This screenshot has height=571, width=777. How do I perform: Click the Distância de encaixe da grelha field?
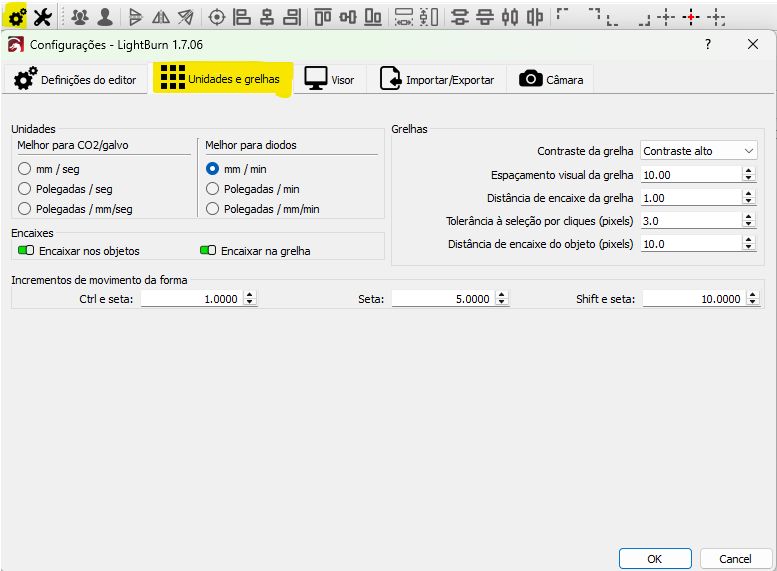(x=690, y=198)
